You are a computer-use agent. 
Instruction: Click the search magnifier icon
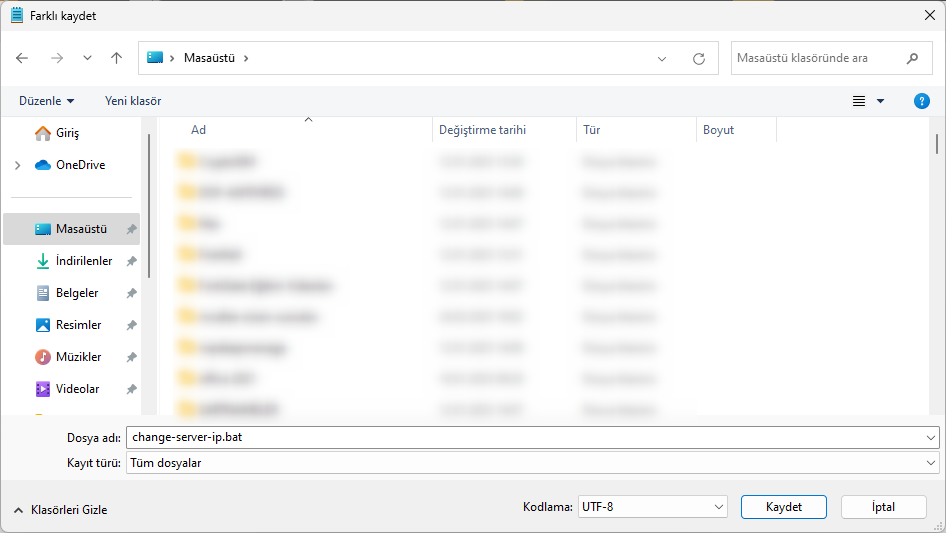coord(912,58)
